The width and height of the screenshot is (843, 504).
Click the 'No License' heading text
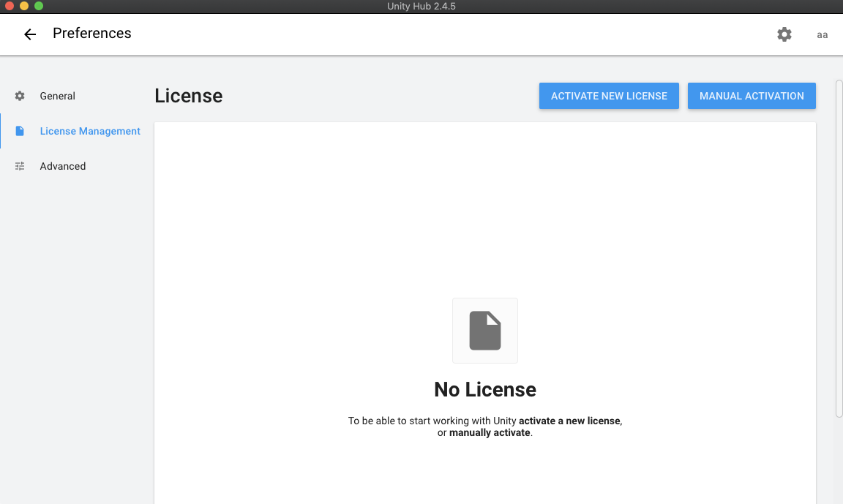[485, 390]
